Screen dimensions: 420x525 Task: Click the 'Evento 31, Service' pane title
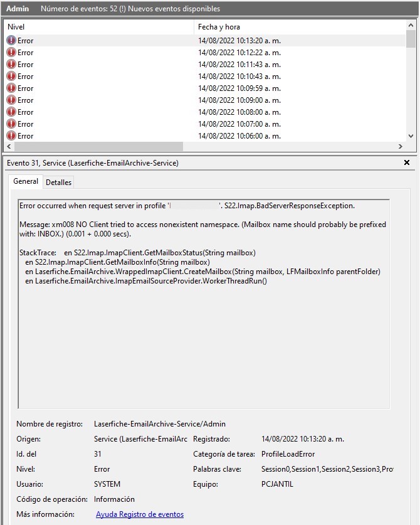tap(93, 163)
